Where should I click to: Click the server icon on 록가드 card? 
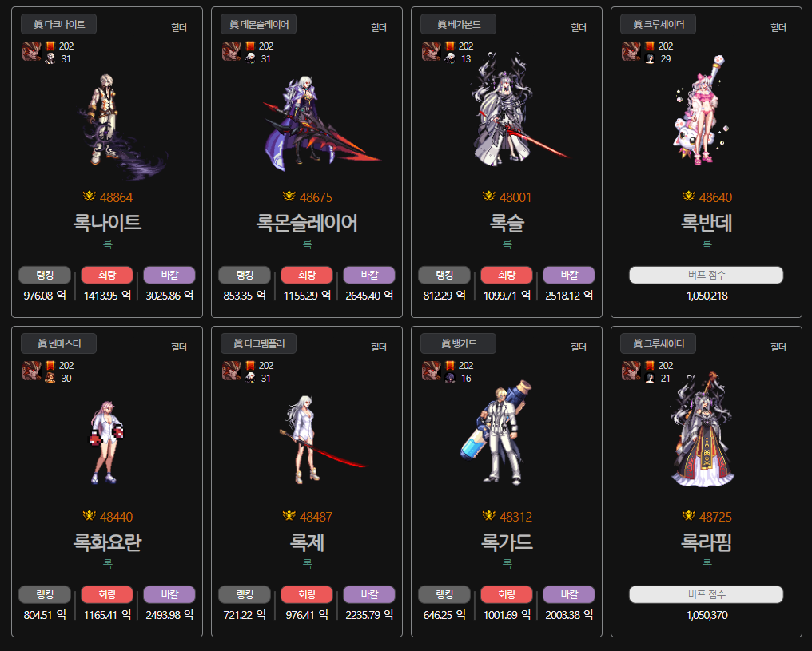pyautogui.click(x=432, y=371)
